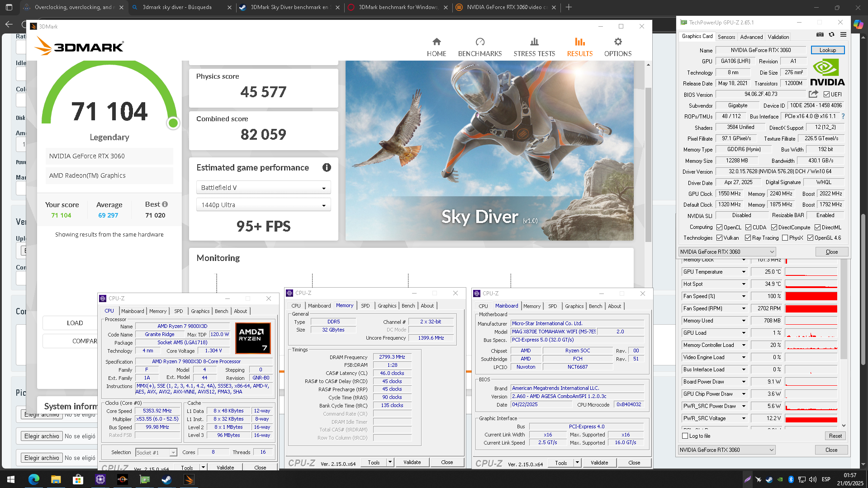Open GPU selector dropdown in GPU-Z Sensors window

coord(727,450)
